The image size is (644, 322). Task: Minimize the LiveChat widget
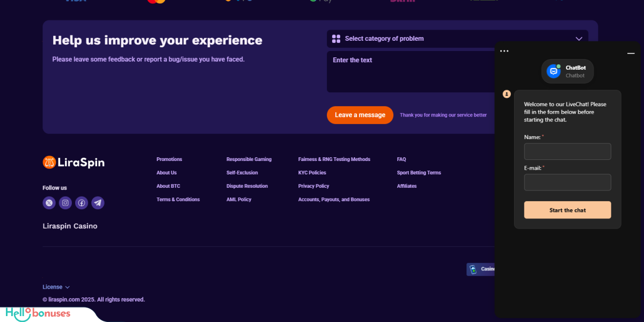point(631,53)
